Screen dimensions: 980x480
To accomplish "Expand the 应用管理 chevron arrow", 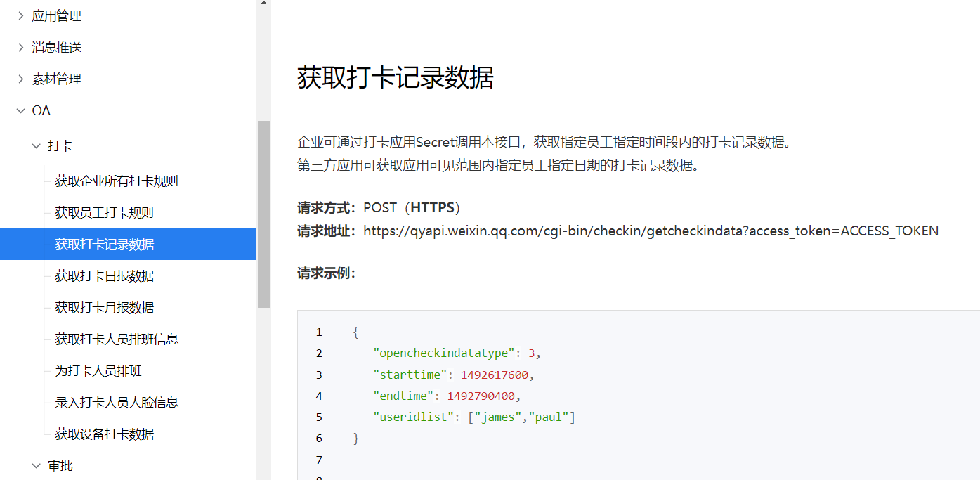I will pos(20,15).
